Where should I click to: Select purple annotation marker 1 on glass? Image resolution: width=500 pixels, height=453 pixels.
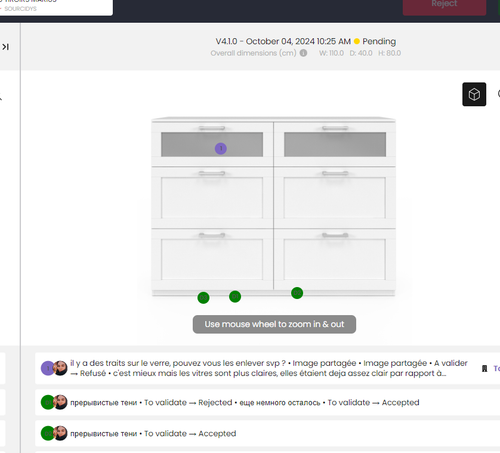tap(221, 148)
